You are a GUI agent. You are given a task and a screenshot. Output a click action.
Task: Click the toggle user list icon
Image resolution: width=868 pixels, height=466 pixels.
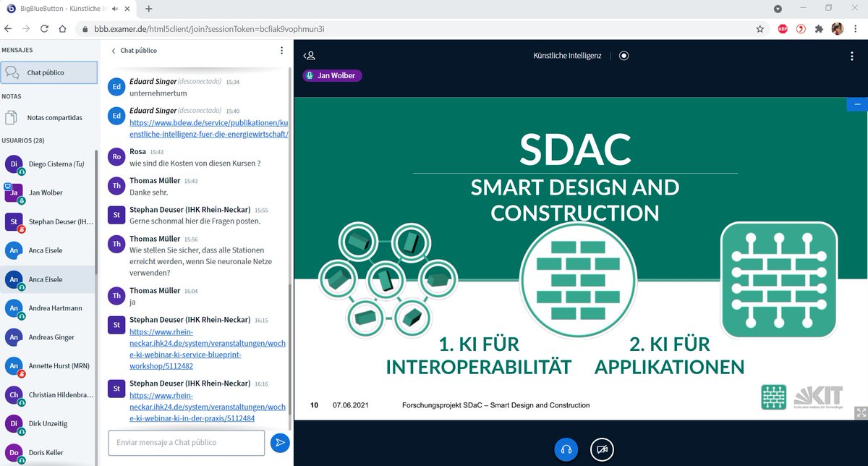(310, 55)
